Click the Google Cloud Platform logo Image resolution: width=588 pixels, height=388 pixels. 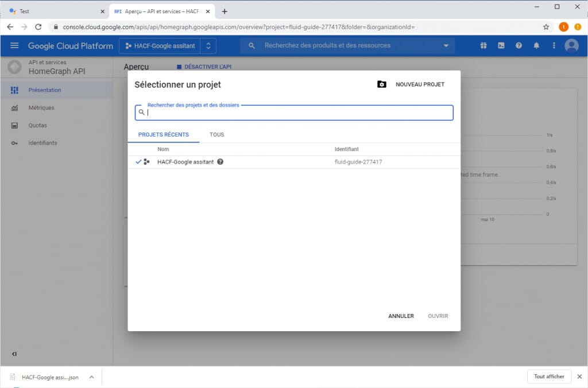pos(70,46)
